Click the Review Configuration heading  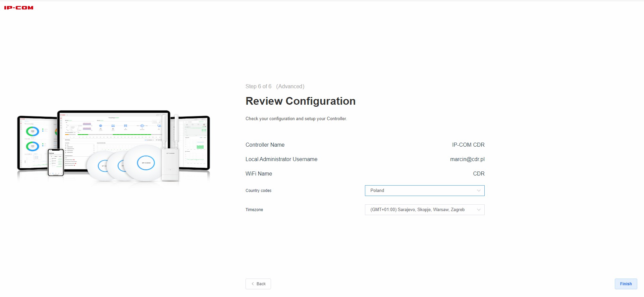pyautogui.click(x=301, y=101)
